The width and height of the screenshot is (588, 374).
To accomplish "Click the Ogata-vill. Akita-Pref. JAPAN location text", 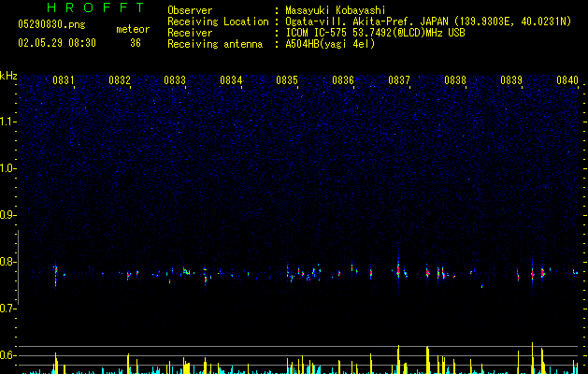I will pyautogui.click(x=428, y=22).
